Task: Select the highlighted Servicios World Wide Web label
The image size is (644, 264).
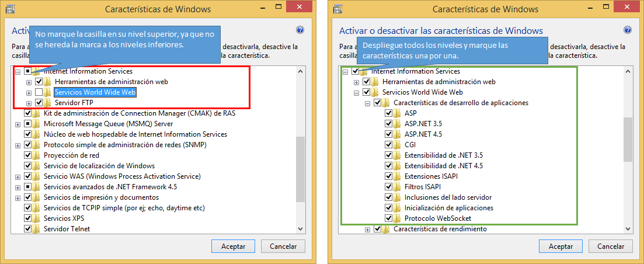Action: pyautogui.click(x=95, y=92)
